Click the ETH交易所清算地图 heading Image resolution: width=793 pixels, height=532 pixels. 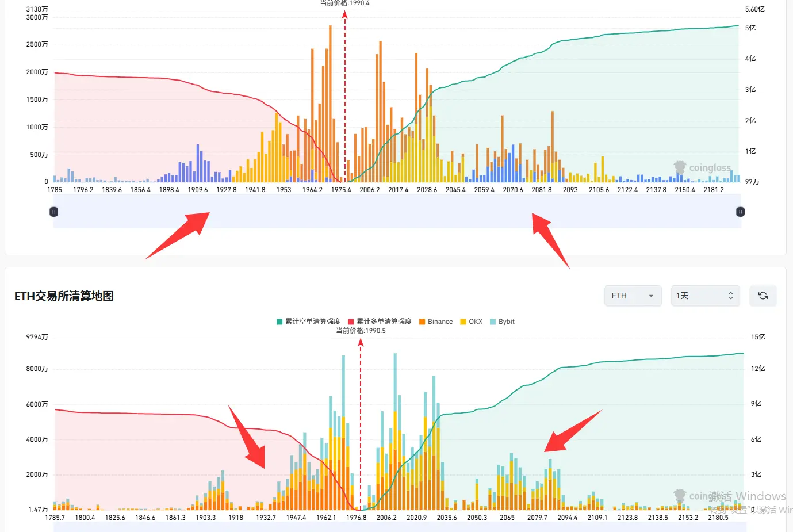64,296
